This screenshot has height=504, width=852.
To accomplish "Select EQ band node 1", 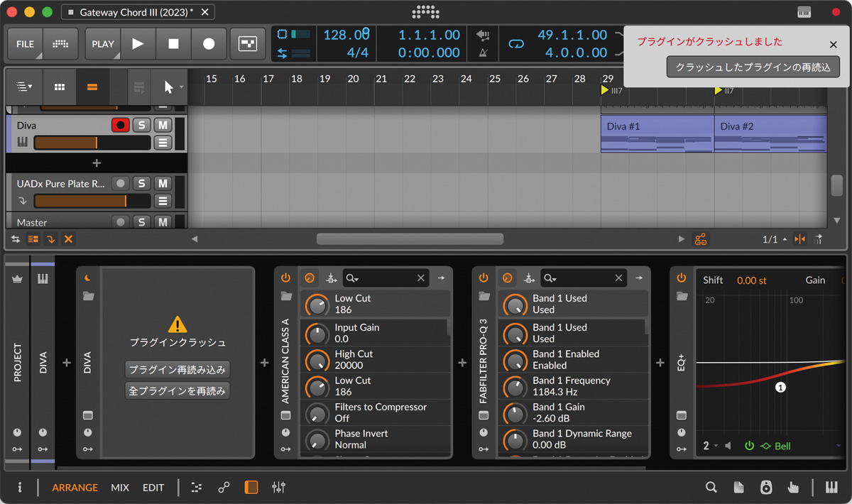I will (780, 388).
